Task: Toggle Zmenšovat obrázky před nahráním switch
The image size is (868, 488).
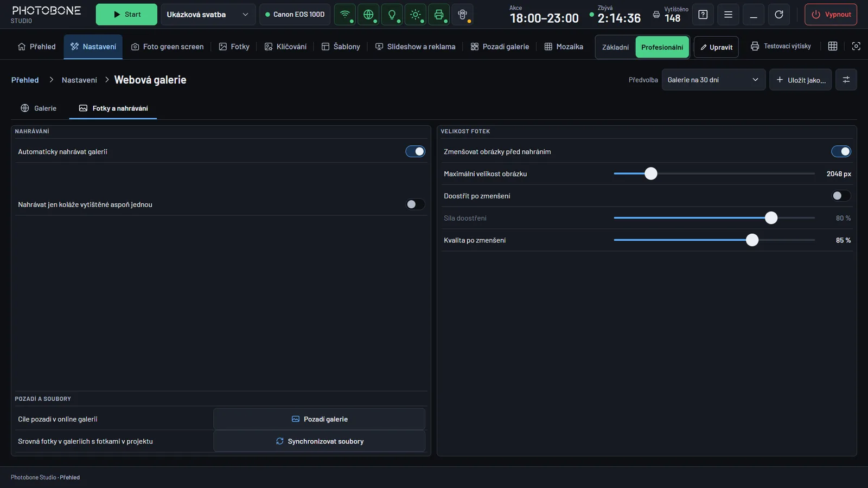Action: pyautogui.click(x=841, y=152)
